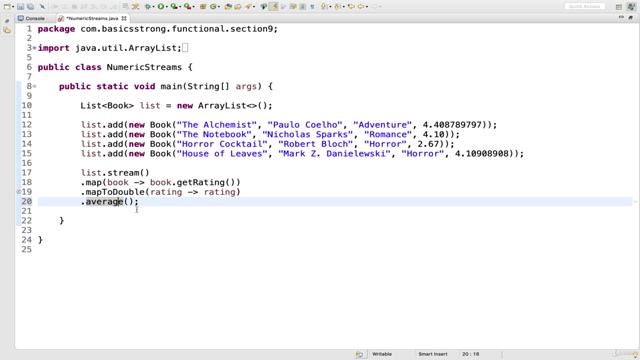This screenshot has width=640, height=360.
Task: Click the New Java Package icon
Action: tap(203, 7)
